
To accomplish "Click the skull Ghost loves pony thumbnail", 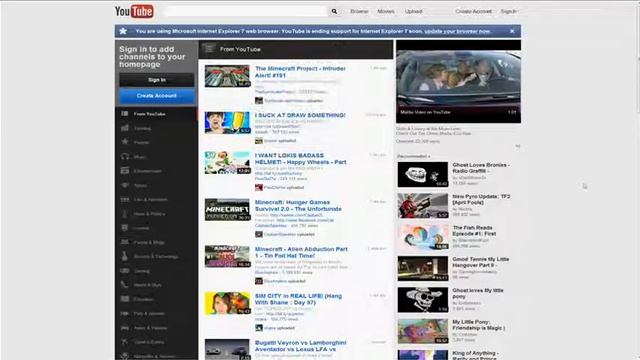I will point(422,300).
